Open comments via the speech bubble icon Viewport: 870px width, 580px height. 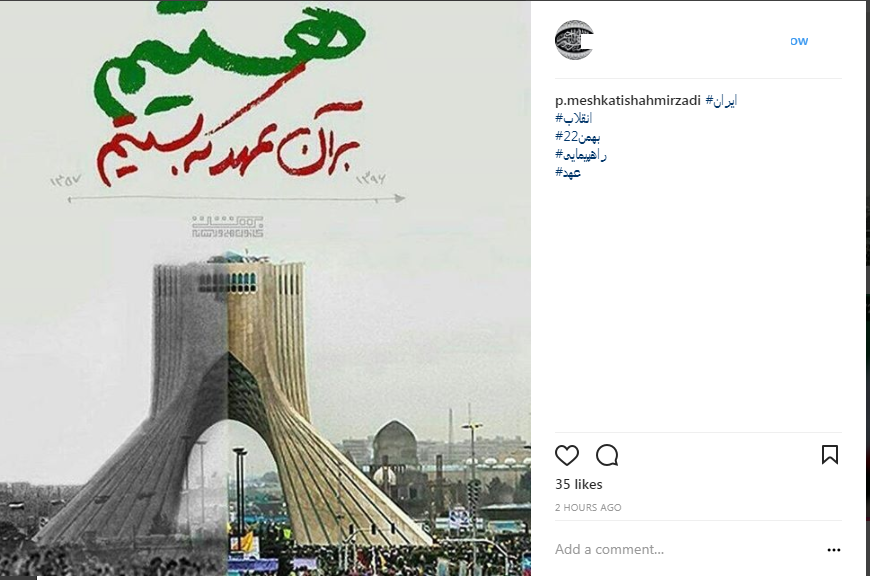(607, 455)
